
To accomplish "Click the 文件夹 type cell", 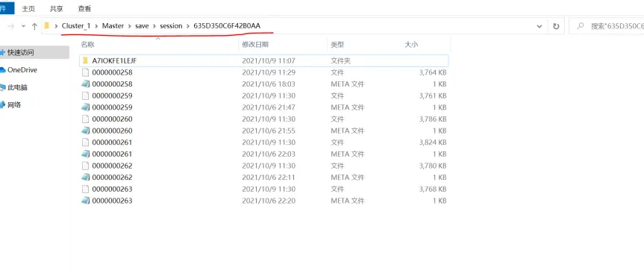I will (340, 60).
